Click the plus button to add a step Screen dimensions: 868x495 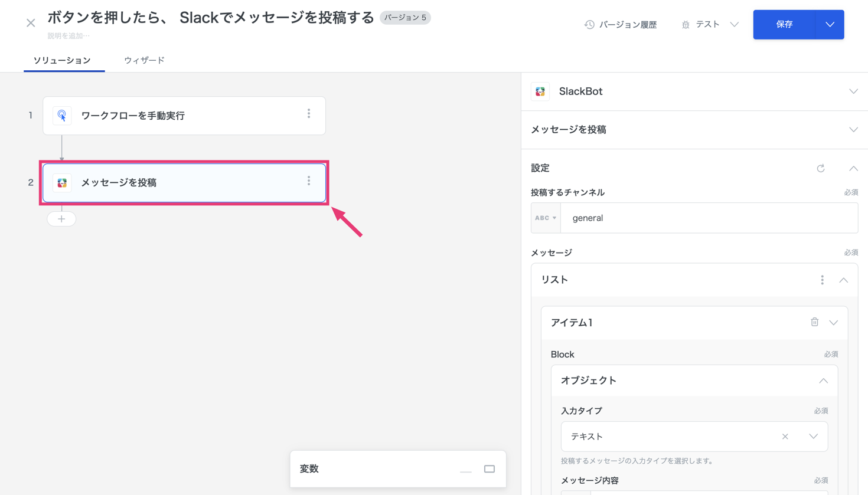(x=61, y=219)
